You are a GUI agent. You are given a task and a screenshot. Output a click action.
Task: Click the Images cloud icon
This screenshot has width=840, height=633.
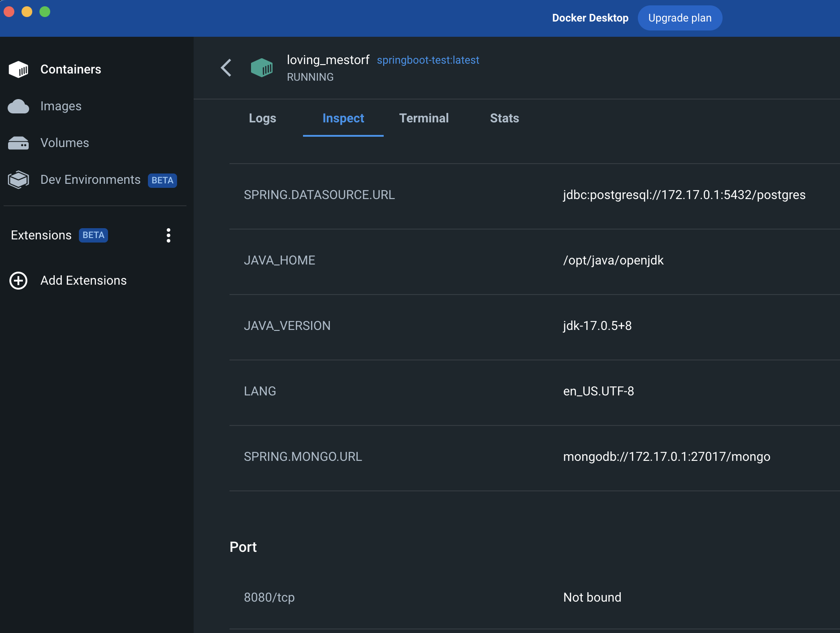tap(18, 106)
